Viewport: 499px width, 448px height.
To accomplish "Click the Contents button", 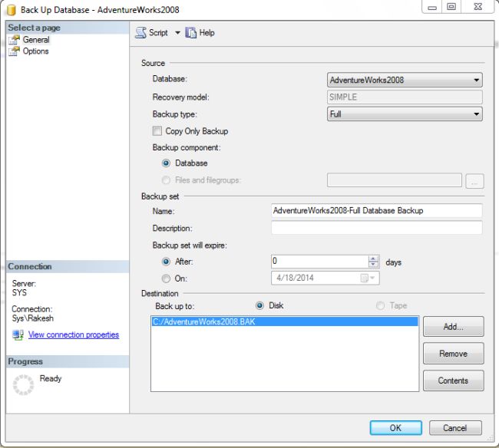I will pos(454,380).
